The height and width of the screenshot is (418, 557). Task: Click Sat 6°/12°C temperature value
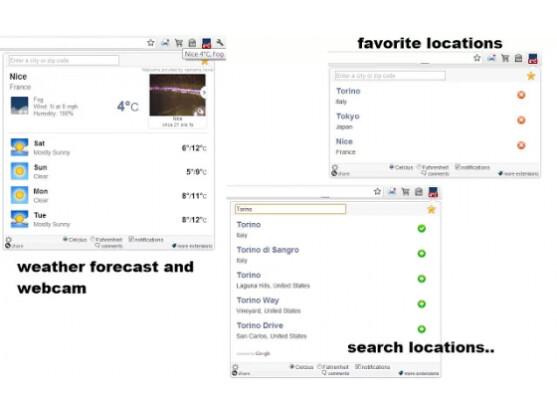coord(194,148)
